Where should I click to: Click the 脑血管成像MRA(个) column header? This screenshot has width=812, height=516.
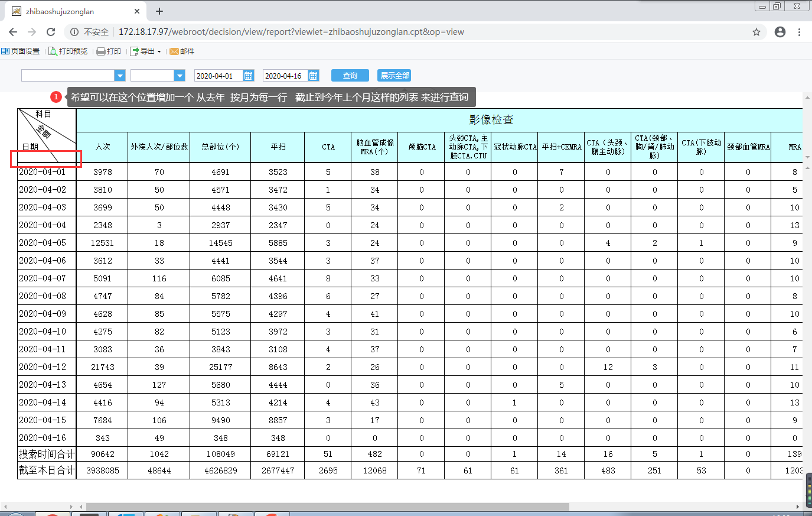pyautogui.click(x=374, y=147)
